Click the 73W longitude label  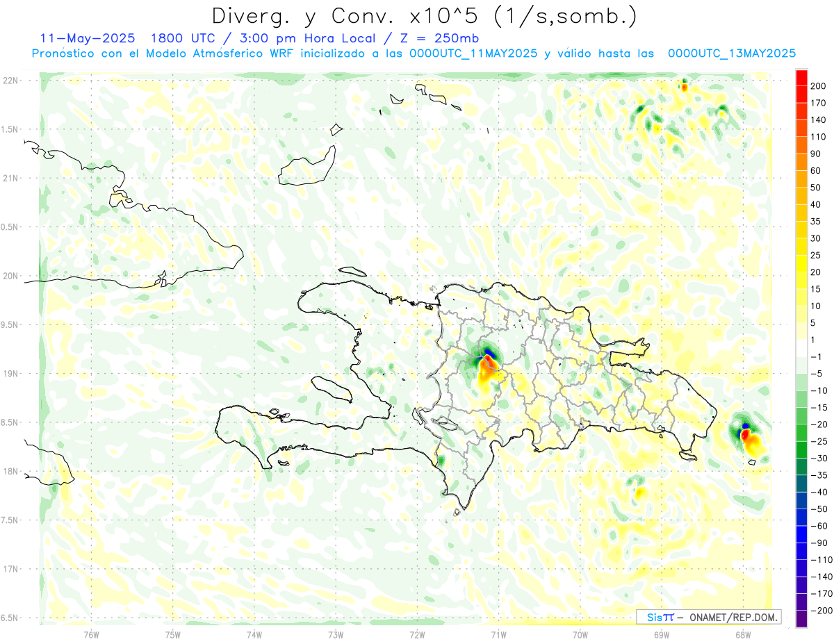(336, 634)
